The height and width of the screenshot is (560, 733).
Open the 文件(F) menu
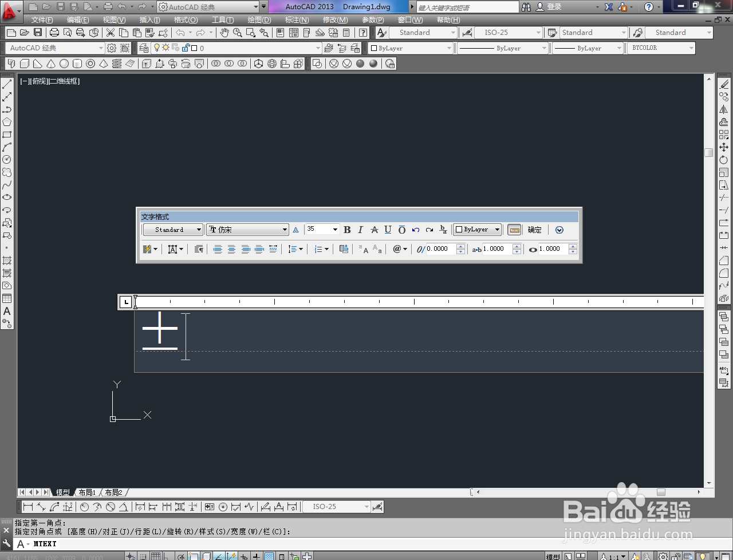coord(42,20)
